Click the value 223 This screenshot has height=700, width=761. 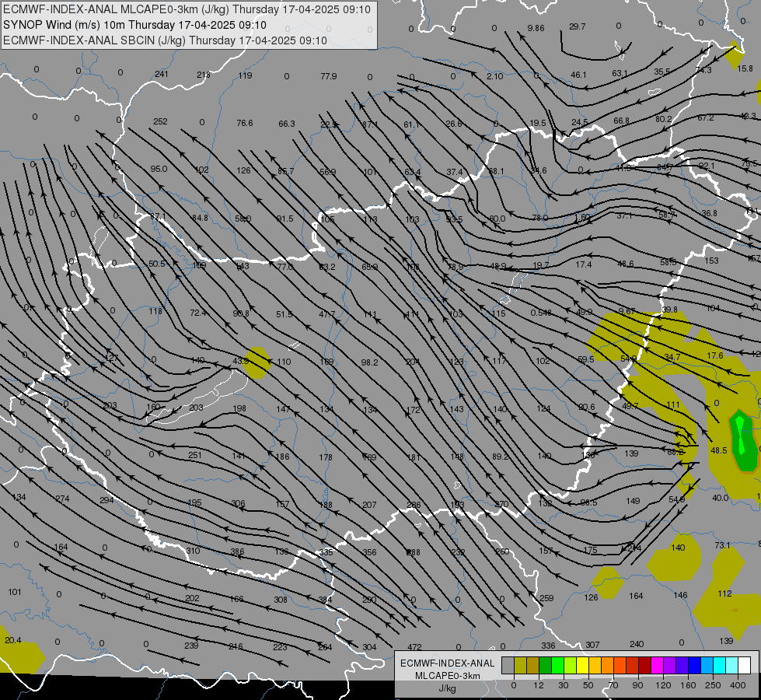(x=280, y=647)
